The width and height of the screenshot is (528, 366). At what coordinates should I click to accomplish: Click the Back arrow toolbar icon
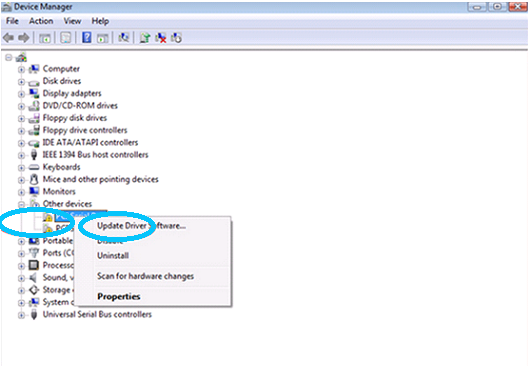pyautogui.click(x=8, y=38)
